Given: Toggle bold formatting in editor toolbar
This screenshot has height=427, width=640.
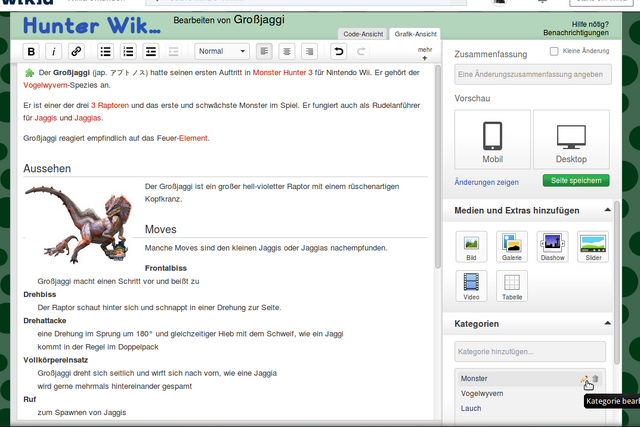Looking at the screenshot, I should click(31, 51).
